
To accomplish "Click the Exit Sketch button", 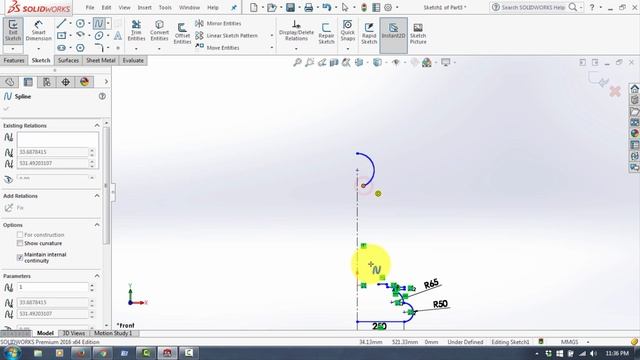I will (x=13, y=31).
